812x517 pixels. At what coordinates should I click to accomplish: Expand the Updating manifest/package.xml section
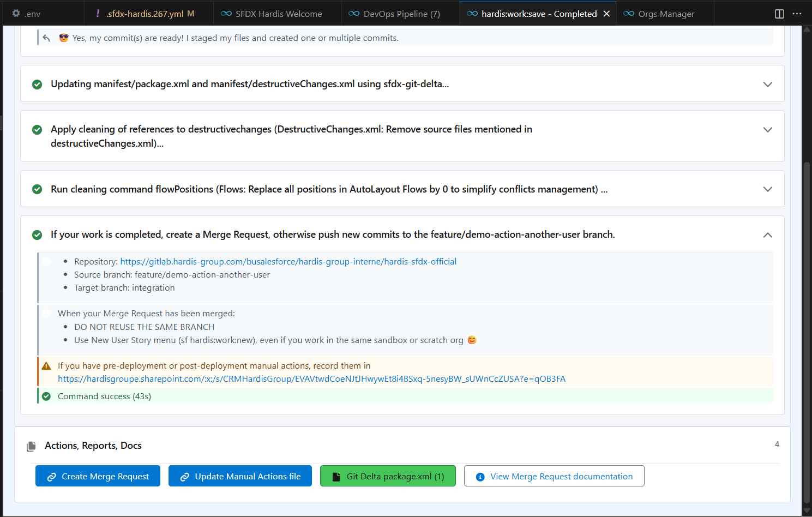[767, 85]
